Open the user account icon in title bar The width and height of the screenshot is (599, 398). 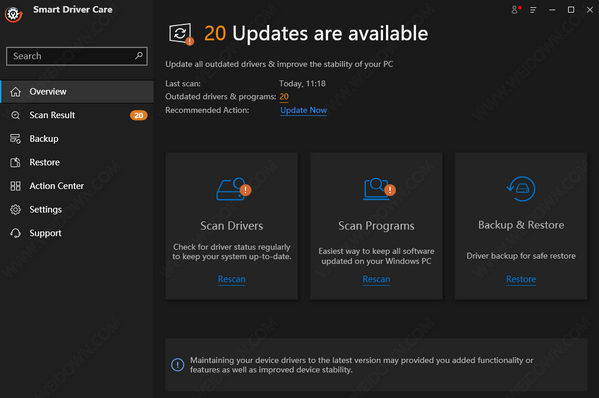click(x=516, y=10)
